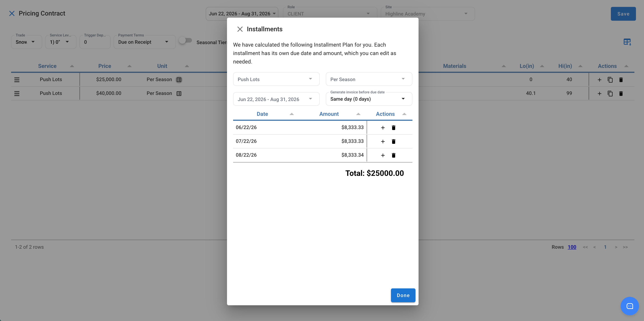The height and width of the screenshot is (321, 644).
Task: Open the chat support bubble
Action: point(629,306)
